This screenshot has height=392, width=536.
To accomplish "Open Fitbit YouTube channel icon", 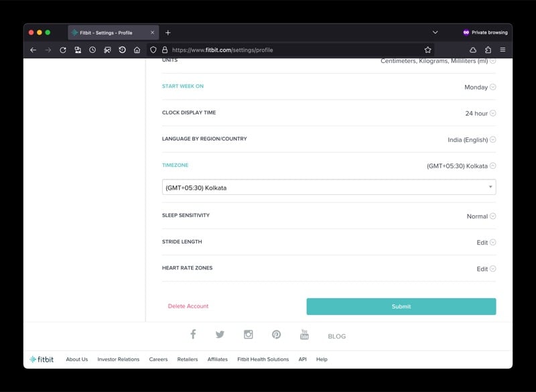I will 304,334.
